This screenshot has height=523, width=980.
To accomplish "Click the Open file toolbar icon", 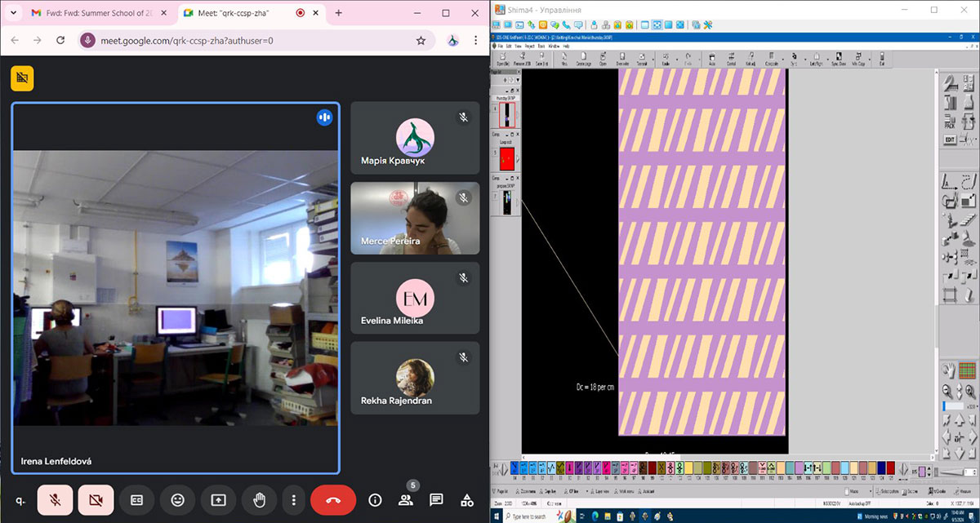I will (x=502, y=59).
